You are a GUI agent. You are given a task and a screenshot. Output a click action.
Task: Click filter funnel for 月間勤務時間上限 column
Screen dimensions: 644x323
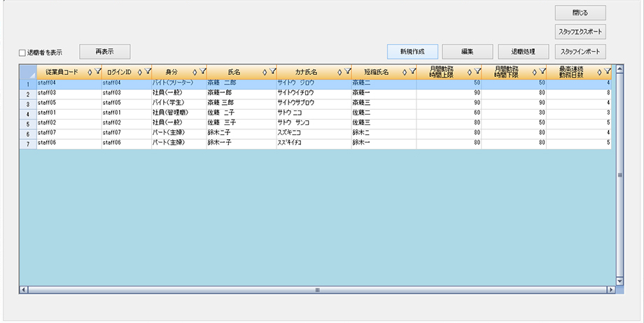477,71
